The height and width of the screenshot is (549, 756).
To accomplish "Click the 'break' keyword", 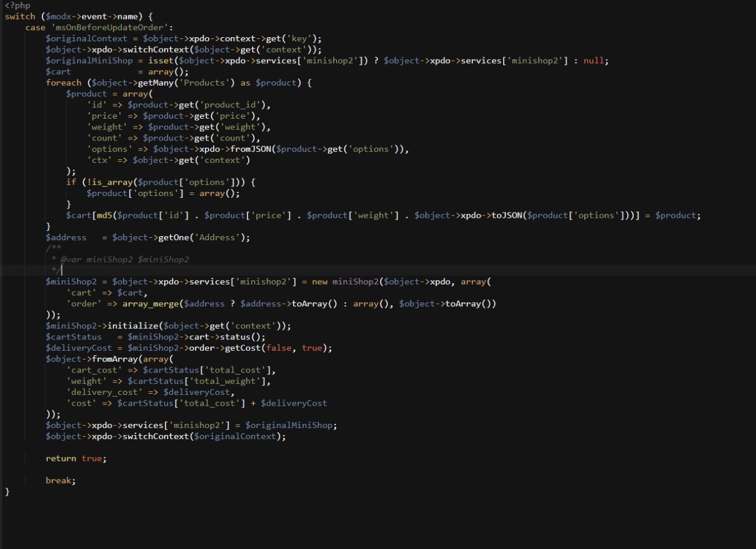I will [x=58, y=481].
